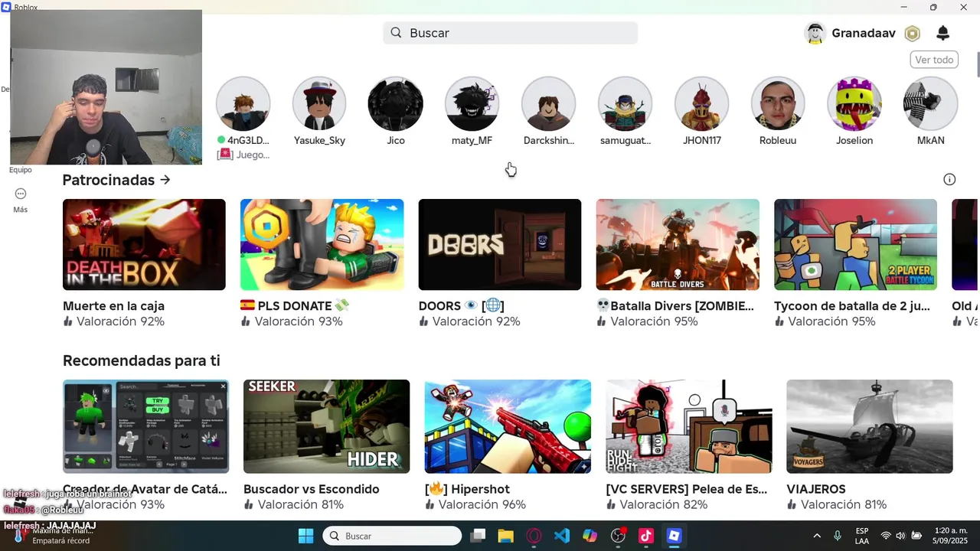The height and width of the screenshot is (551, 980).
Task: Open Granadaav profile avatar
Action: (x=815, y=33)
